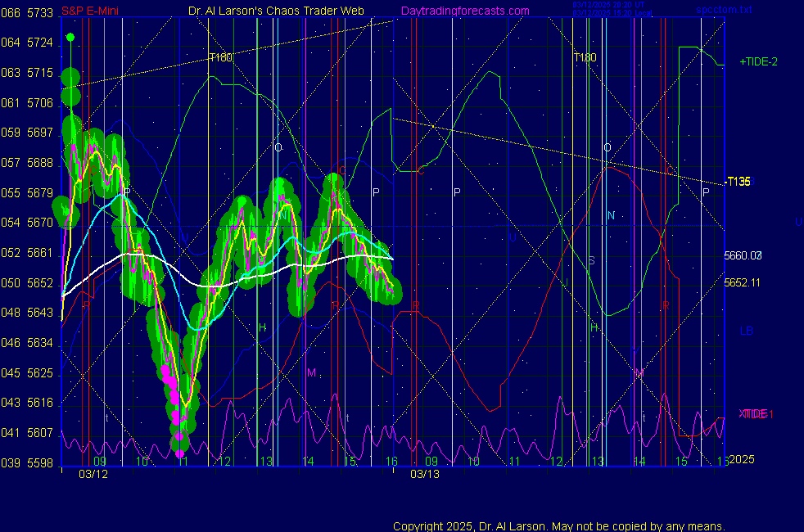Screen dimensions: 804x532
Task: Select the yellow 2025 year label
Action: coord(742,459)
